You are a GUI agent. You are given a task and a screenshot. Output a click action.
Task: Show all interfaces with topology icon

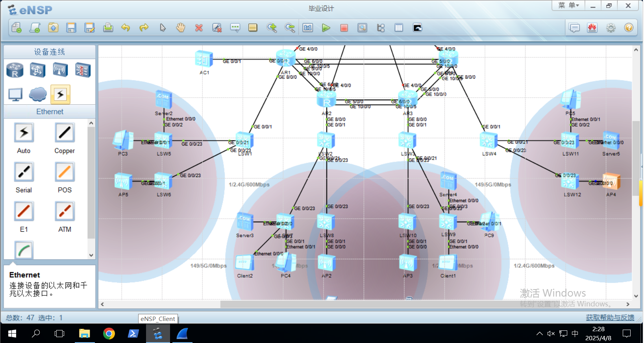pos(381,28)
